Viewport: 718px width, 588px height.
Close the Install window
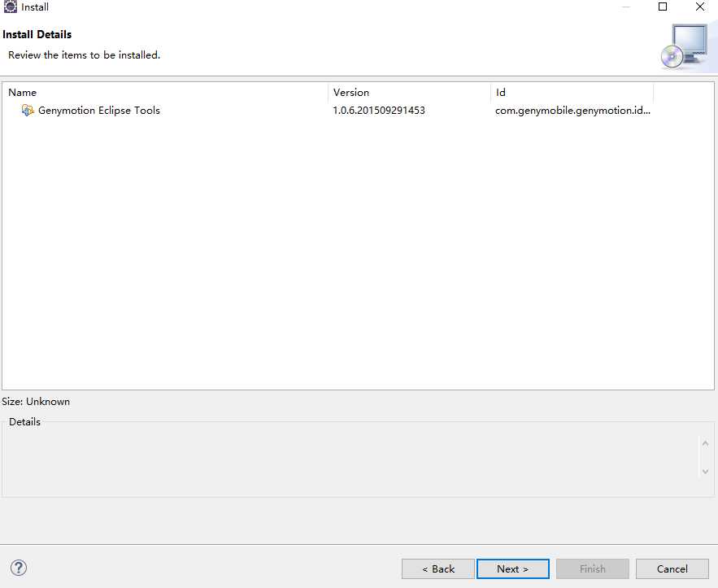pyautogui.click(x=700, y=7)
